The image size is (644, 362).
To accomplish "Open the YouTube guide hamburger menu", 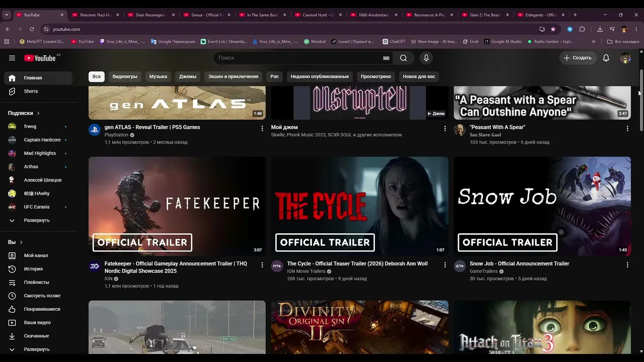I will click(12, 58).
